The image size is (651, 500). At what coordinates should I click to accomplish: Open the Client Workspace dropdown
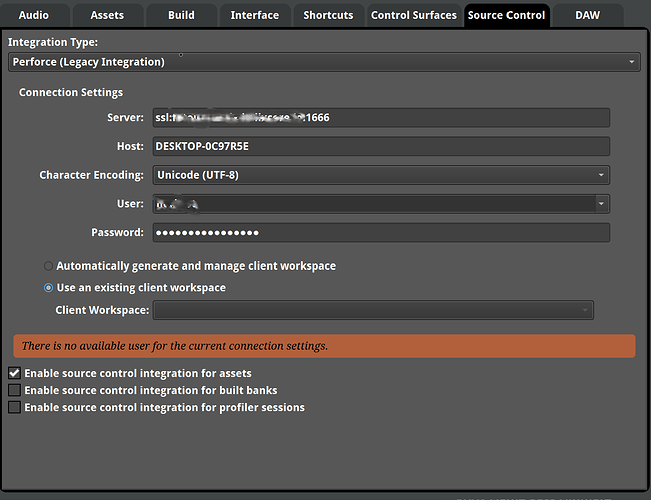click(x=373, y=310)
